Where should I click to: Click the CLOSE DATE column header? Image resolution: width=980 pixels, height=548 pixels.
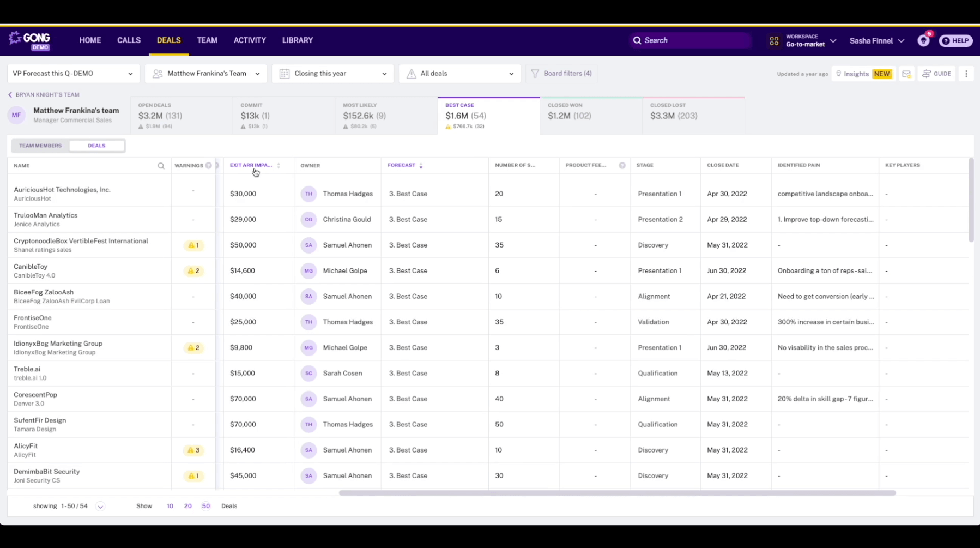tap(723, 165)
